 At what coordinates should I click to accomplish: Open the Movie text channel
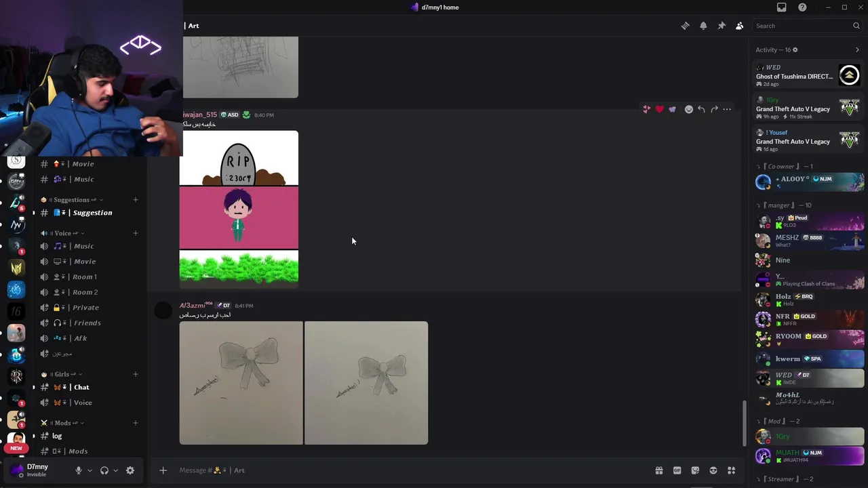89,164
